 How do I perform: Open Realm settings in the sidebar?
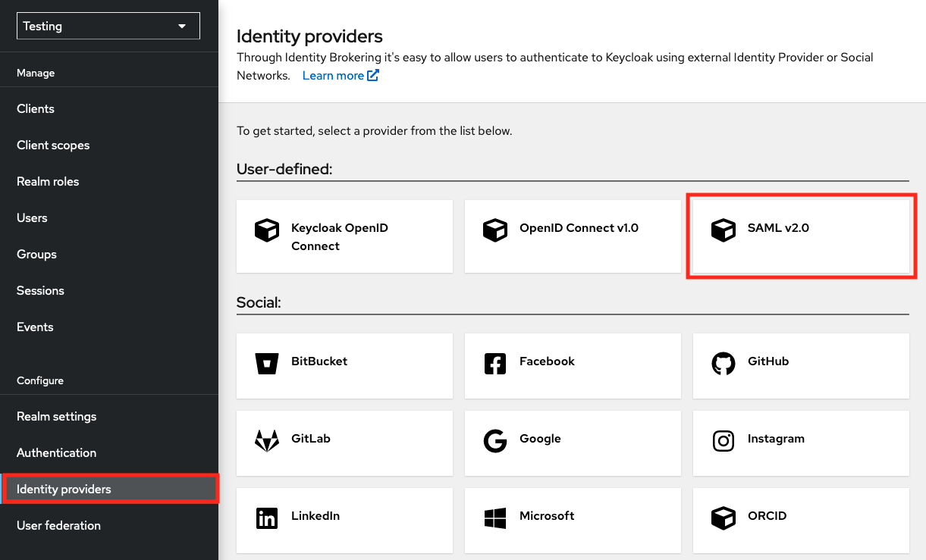[57, 417]
